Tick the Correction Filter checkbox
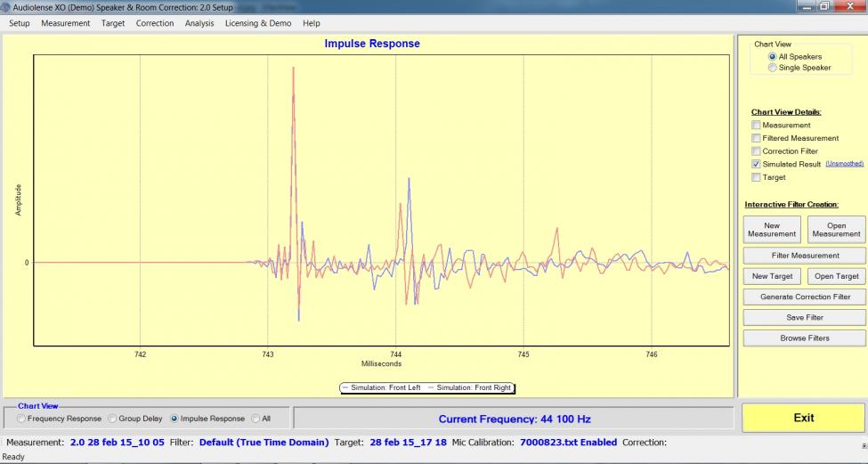 [756, 151]
